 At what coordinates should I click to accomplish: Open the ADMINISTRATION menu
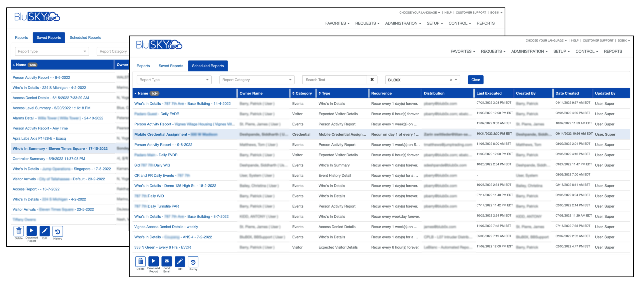528,51
